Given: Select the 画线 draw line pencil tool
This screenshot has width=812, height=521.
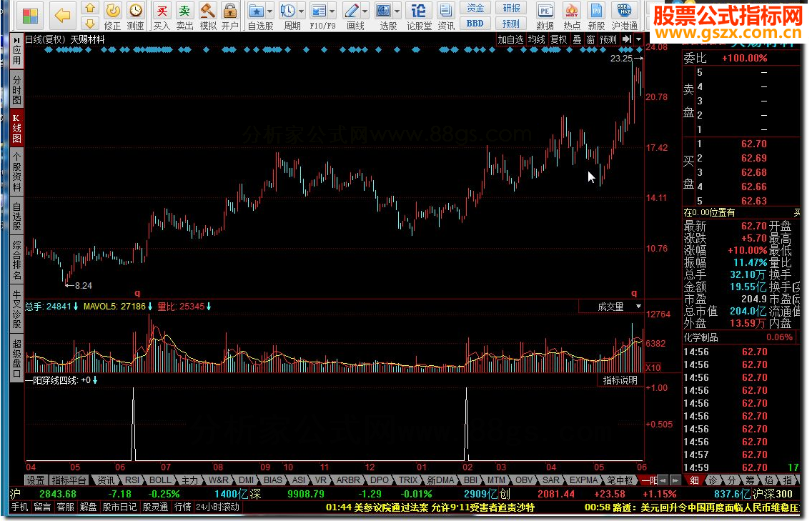Looking at the screenshot, I should (352, 11).
